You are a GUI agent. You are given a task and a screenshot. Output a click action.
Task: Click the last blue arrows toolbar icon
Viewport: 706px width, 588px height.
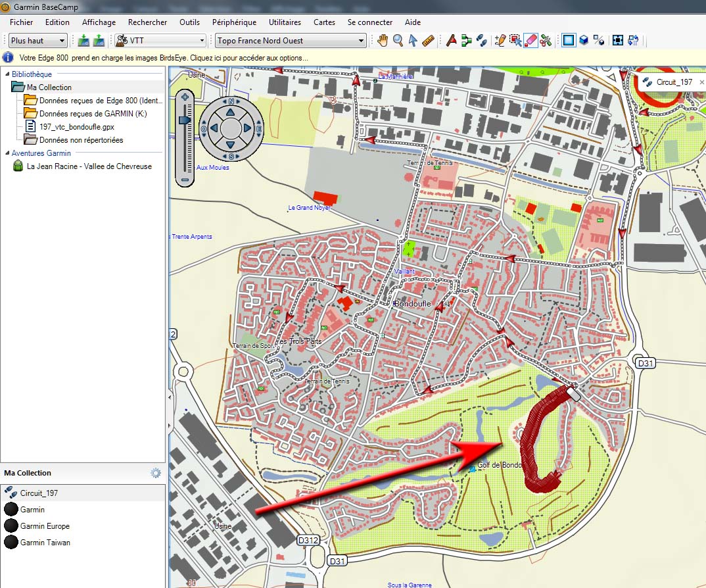[633, 41]
